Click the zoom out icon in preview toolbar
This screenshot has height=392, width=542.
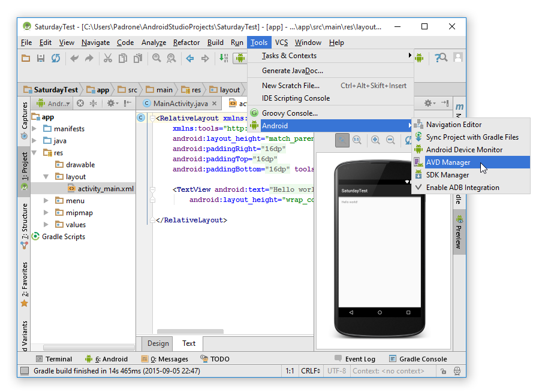pyautogui.click(x=390, y=140)
